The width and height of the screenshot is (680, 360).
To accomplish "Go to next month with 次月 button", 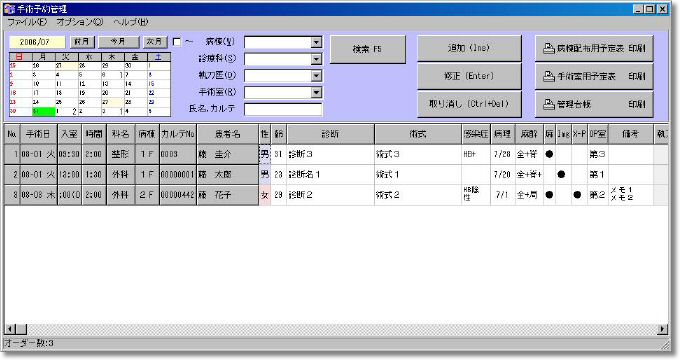I will point(154,42).
